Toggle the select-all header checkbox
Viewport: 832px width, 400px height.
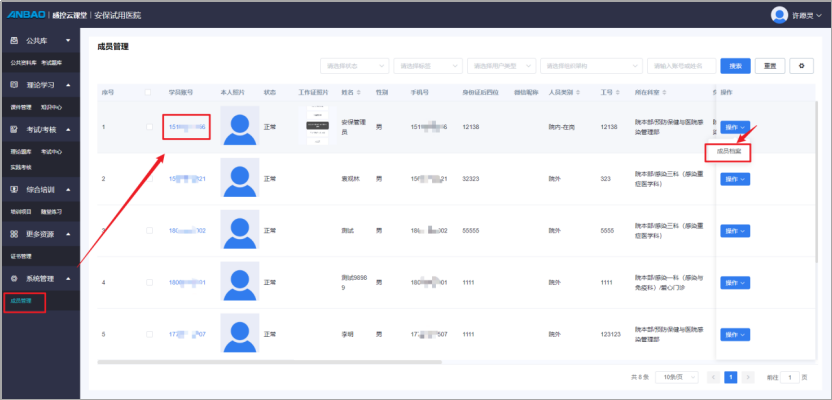pyautogui.click(x=148, y=92)
